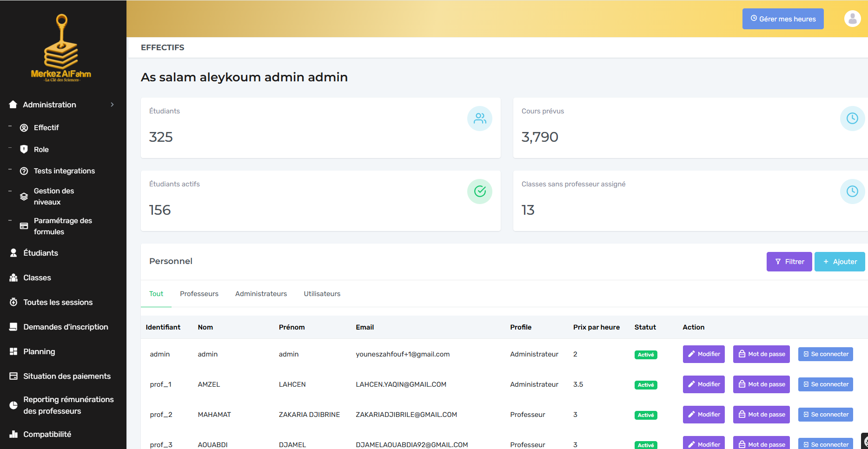Click the Étudiants actifs check circle icon
868x449 pixels.
tap(480, 191)
